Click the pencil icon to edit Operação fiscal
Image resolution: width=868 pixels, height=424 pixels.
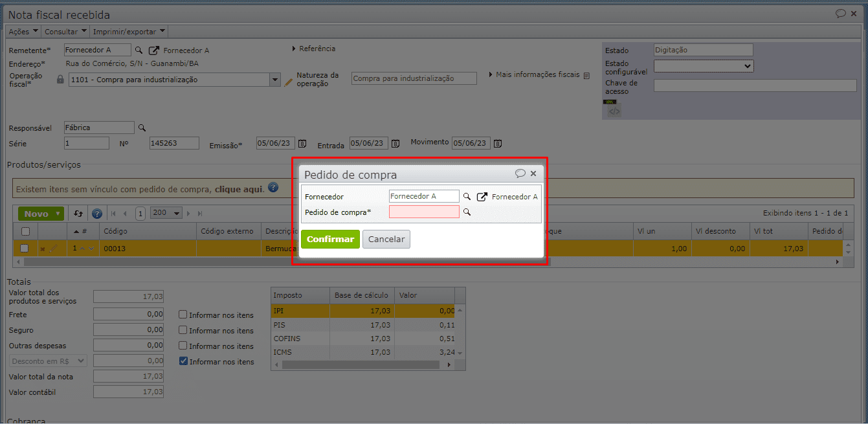click(x=289, y=81)
